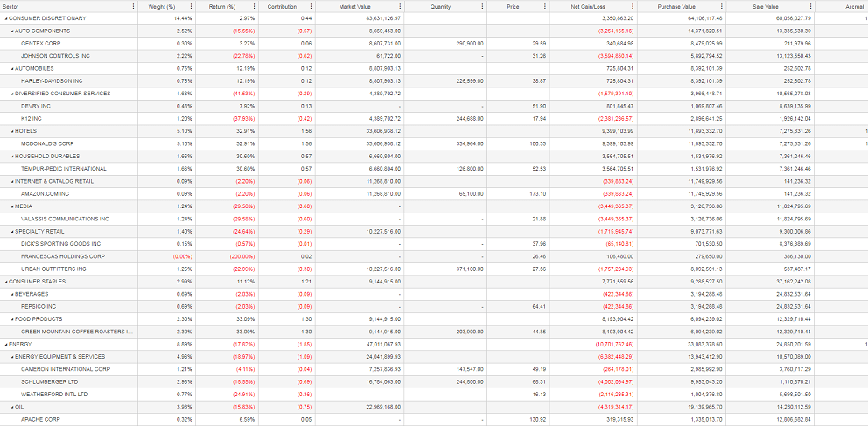
Task: Select the GENTEX CORP row
Action: coord(434,43)
